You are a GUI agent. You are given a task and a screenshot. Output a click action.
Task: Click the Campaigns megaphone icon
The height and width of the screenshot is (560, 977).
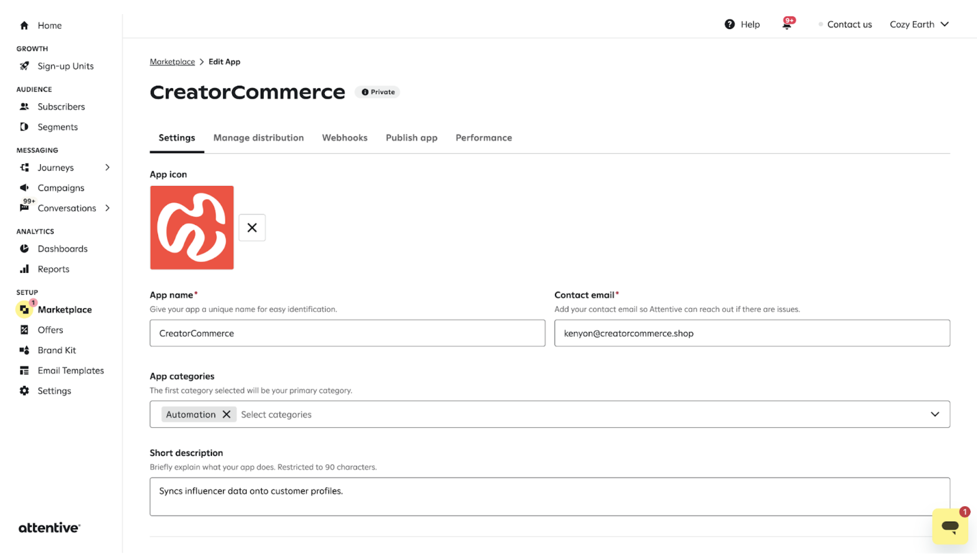tap(25, 188)
